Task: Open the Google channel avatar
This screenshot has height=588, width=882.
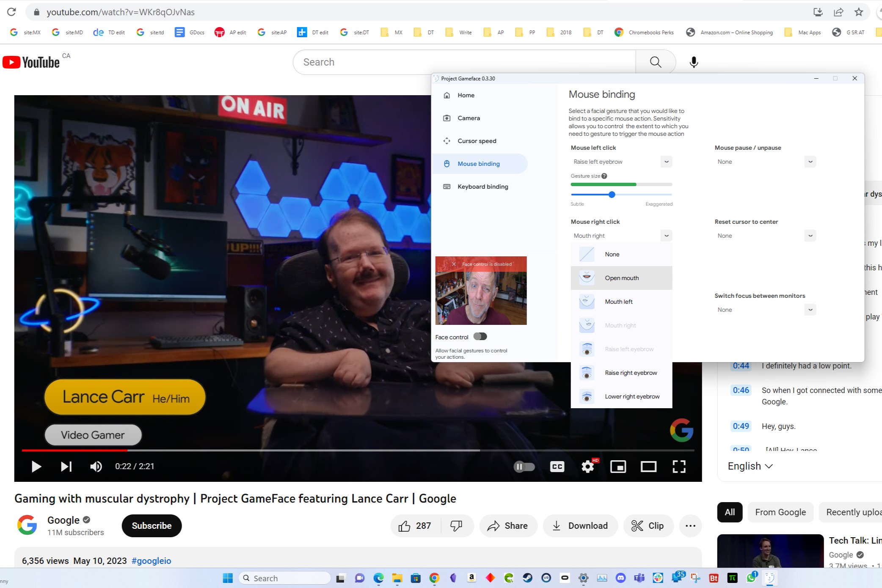Action: click(27, 525)
